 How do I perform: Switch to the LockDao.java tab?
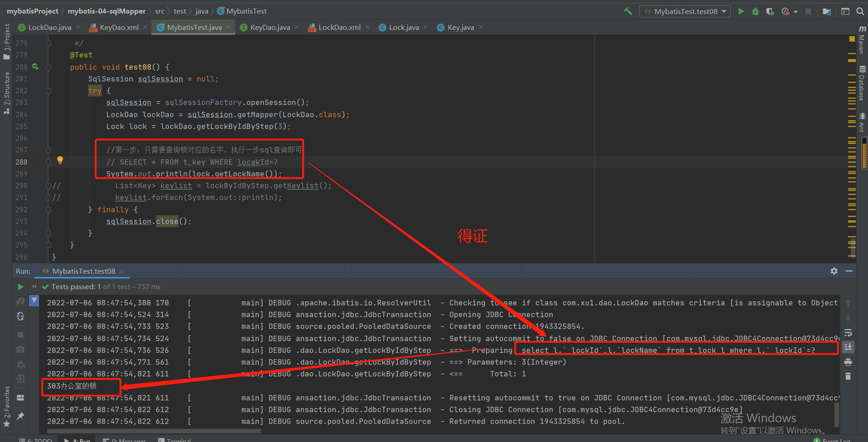tap(50, 28)
